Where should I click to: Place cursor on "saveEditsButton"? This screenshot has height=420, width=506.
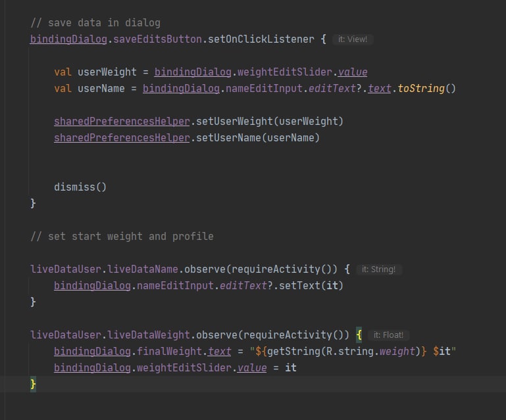coord(157,39)
